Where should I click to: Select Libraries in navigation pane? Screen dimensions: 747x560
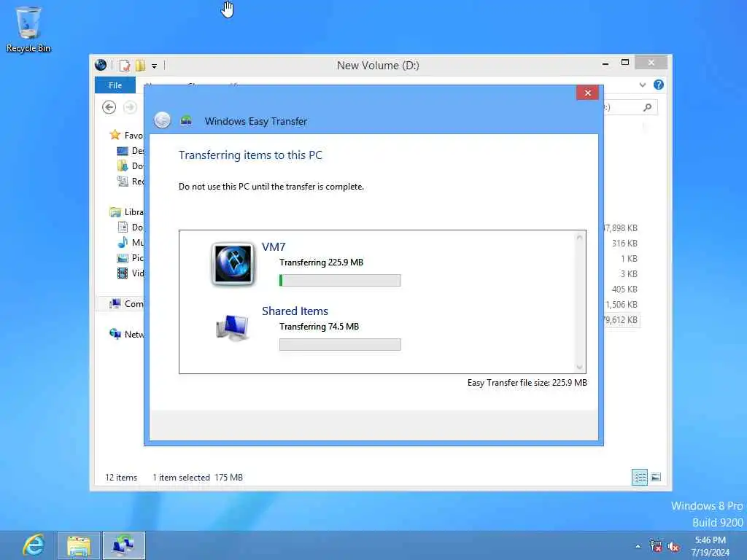pyautogui.click(x=126, y=212)
